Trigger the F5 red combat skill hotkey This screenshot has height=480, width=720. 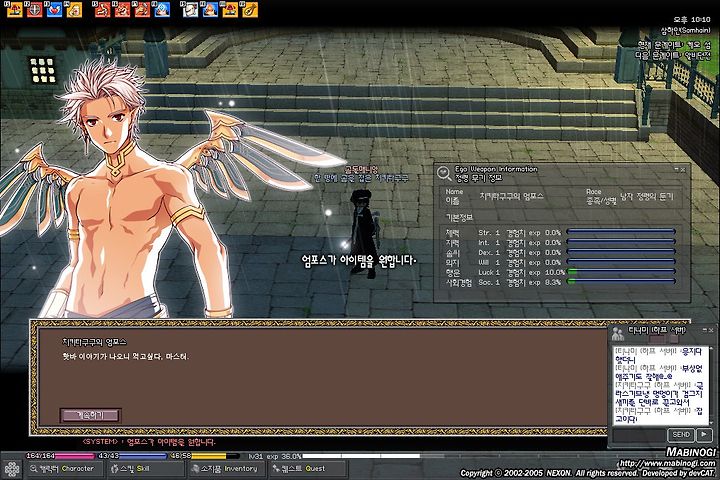102,9
